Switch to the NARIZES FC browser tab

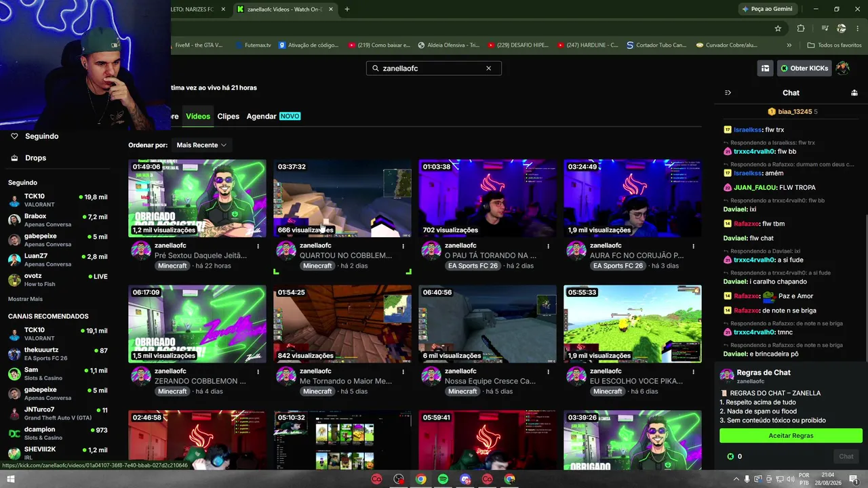click(195, 9)
